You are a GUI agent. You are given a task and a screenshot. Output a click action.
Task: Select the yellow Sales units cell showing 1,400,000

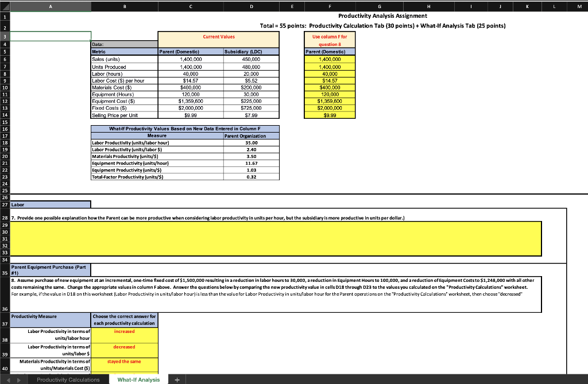(x=329, y=60)
